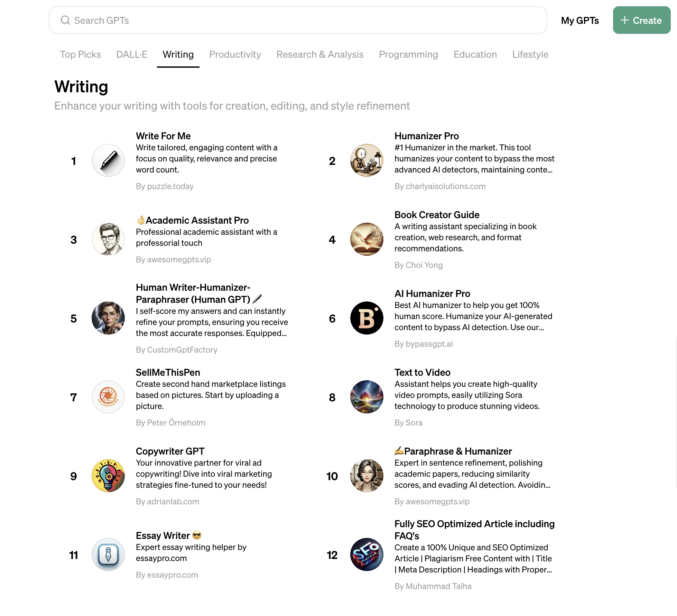This screenshot has width=677, height=616.
Task: Open SellMeThisPen orange logo icon
Action: click(x=108, y=397)
